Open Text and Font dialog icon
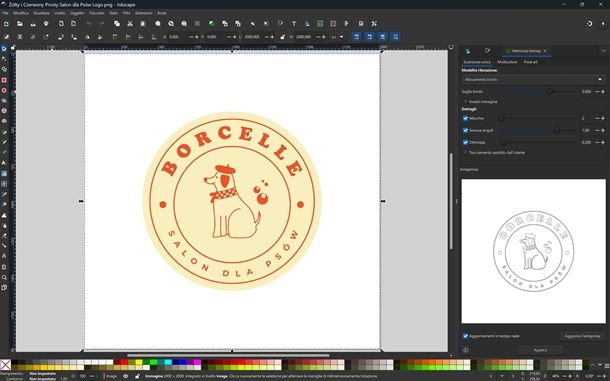Viewport: 610px width, 381px height. coord(294,24)
